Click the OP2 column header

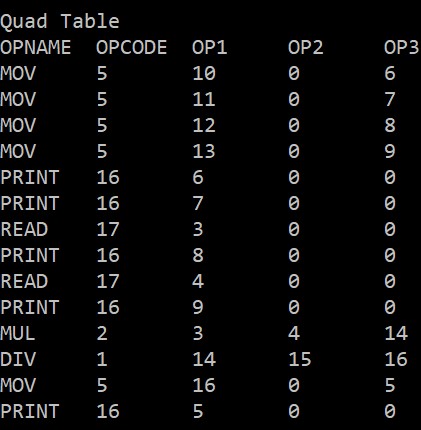306,47
